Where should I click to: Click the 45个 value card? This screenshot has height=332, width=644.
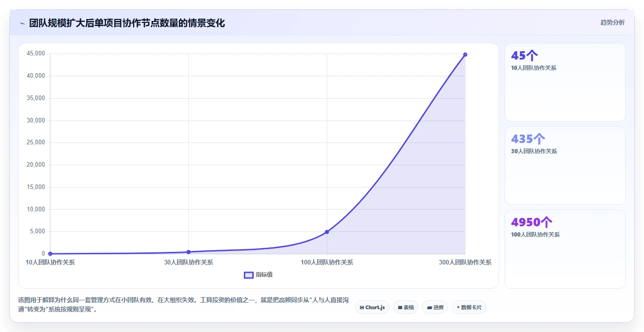[565, 82]
